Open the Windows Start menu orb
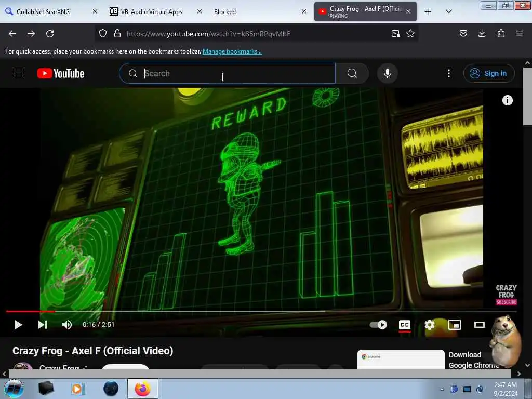 14,389
